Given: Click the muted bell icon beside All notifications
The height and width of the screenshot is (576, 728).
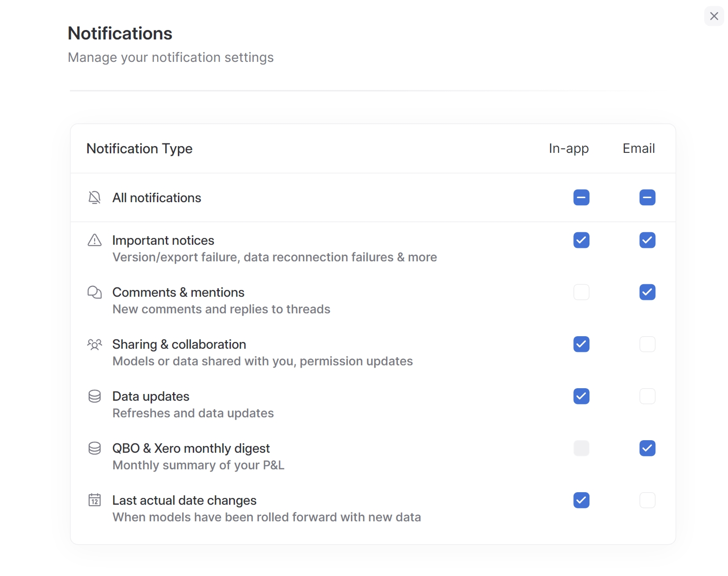Looking at the screenshot, I should (94, 198).
